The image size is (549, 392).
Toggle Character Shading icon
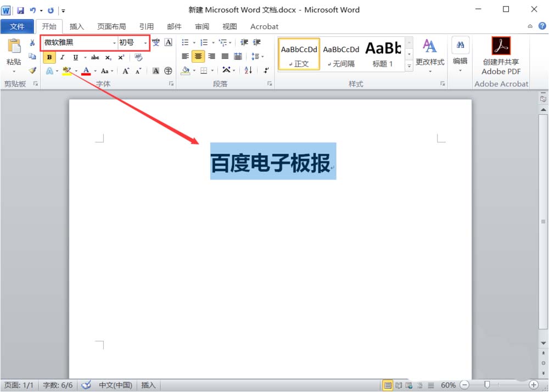tap(156, 71)
